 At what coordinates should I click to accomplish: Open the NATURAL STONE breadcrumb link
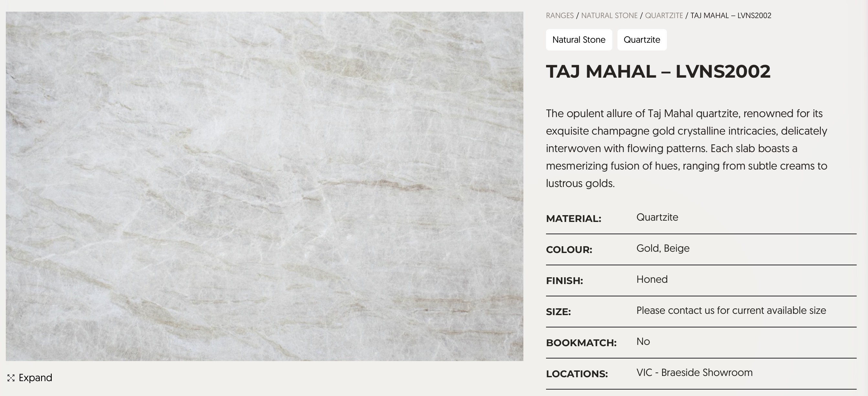click(x=609, y=16)
